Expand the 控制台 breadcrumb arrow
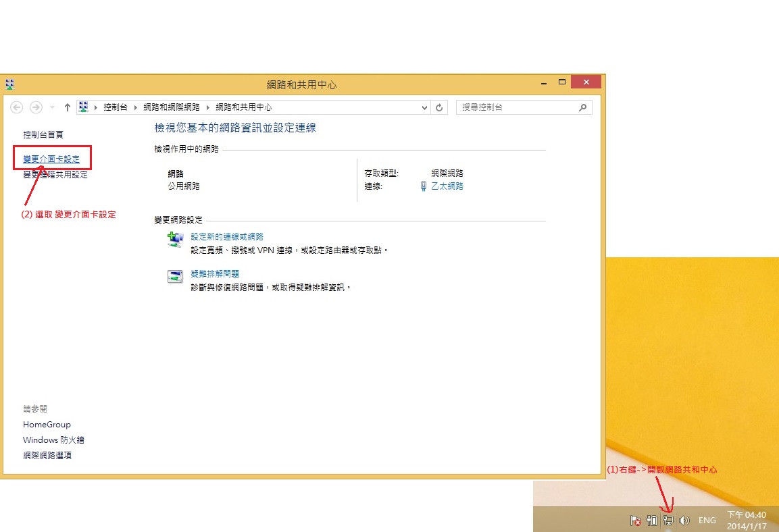 (135, 107)
